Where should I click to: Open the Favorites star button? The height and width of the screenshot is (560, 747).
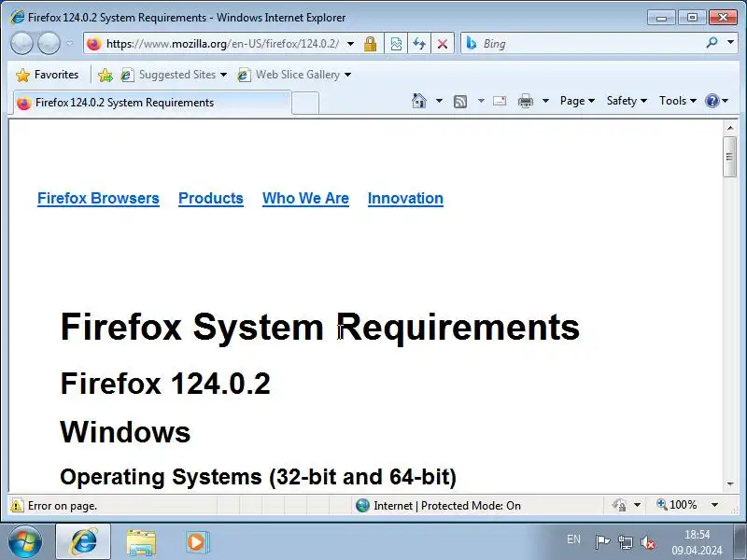pos(48,75)
